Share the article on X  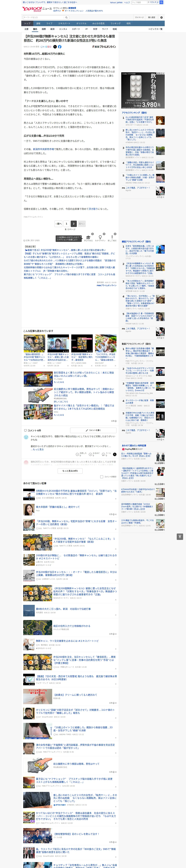point(55,47)
